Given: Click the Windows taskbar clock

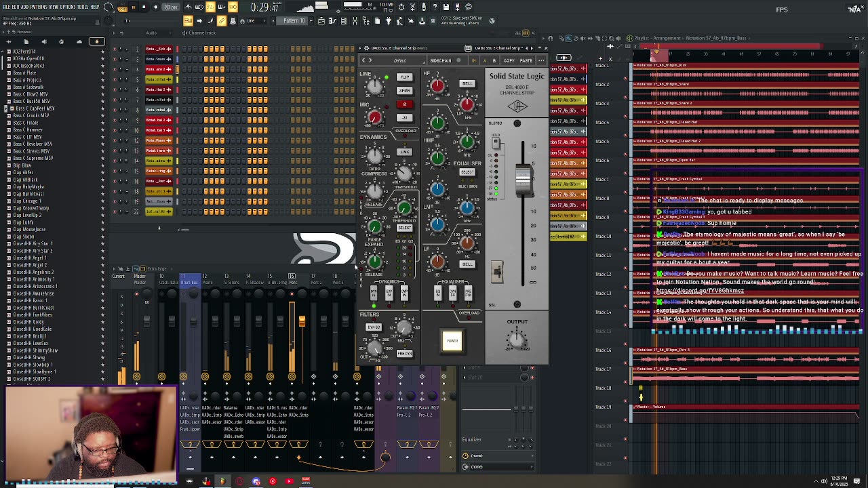Looking at the screenshot, I should pyautogui.click(x=838, y=481).
